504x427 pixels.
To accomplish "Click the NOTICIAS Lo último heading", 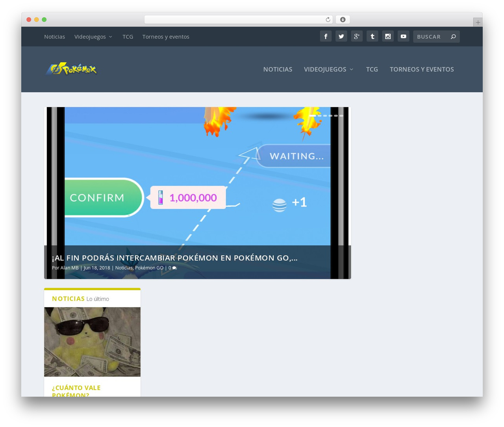I will [80, 299].
